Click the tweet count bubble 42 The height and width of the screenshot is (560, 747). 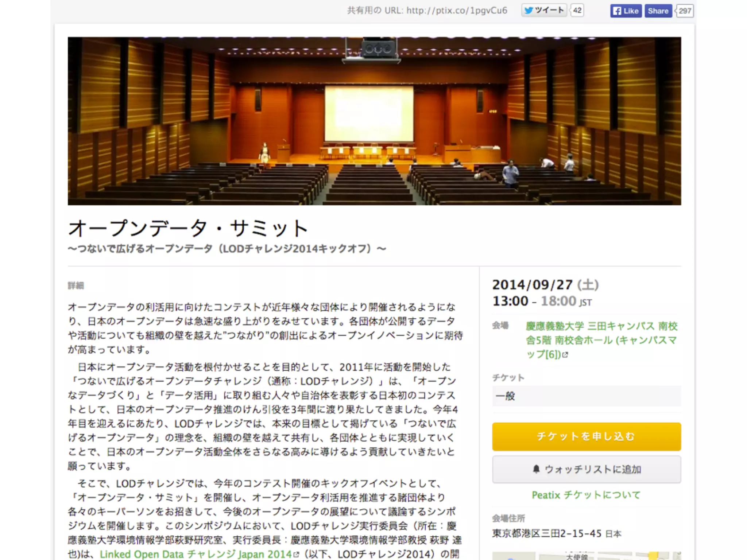pyautogui.click(x=577, y=10)
